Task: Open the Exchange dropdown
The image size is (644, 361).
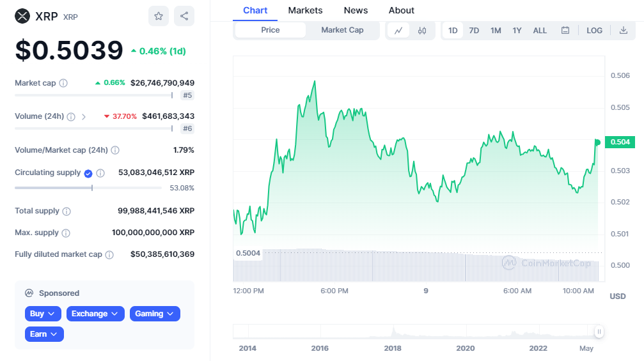Action: [95, 314]
